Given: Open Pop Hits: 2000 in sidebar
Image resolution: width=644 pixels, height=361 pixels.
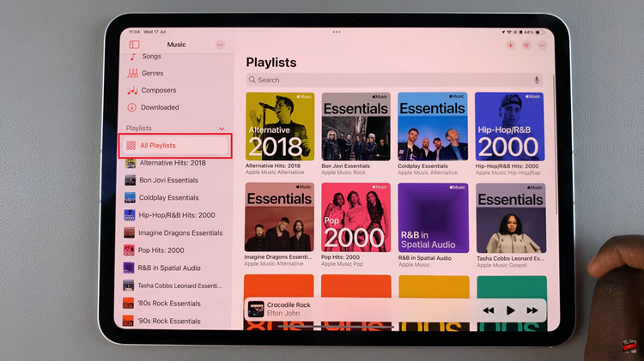Looking at the screenshot, I should coord(161,250).
